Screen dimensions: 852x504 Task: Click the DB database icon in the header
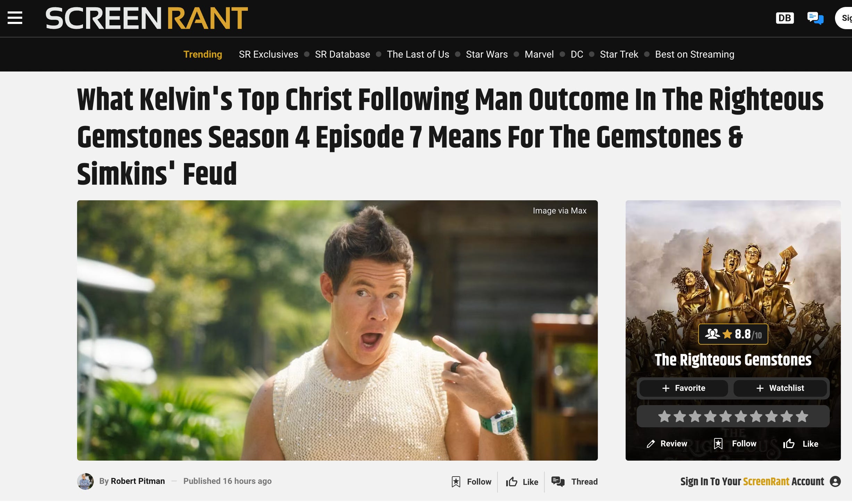tap(785, 18)
